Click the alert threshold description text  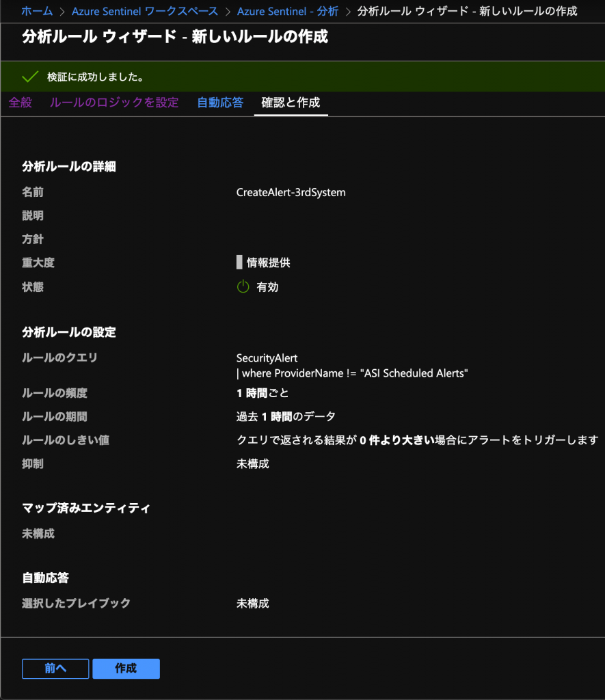417,440
